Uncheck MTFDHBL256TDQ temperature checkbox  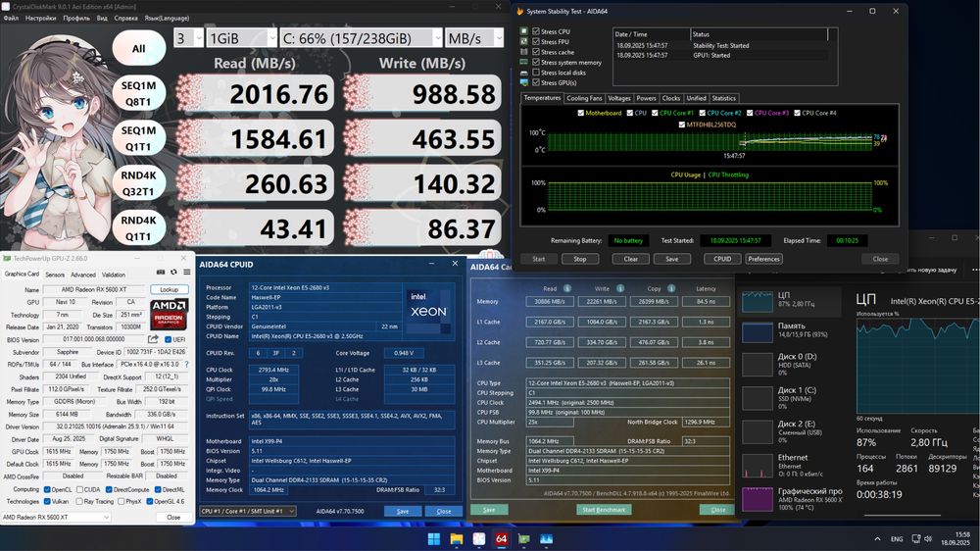click(682, 125)
